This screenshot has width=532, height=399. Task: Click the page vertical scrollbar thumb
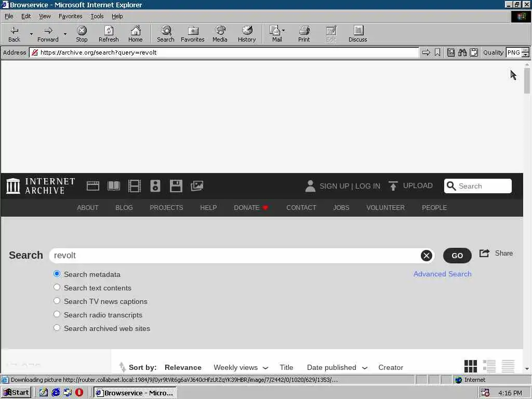[x=527, y=81]
